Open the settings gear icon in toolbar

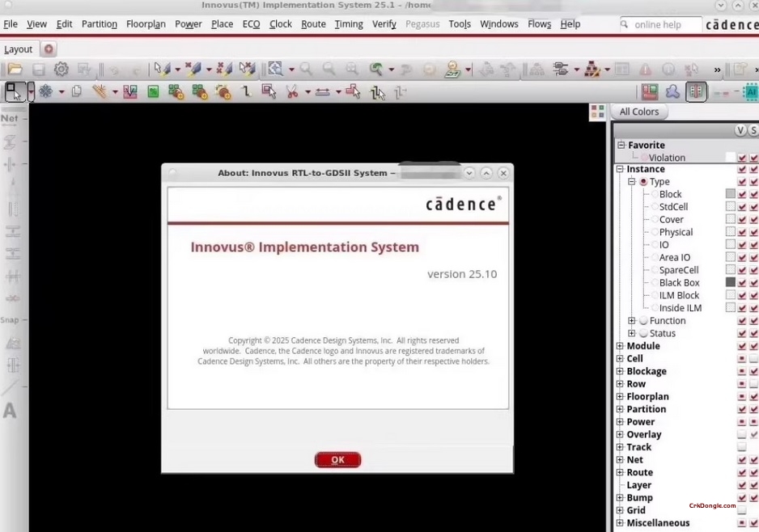click(x=61, y=69)
